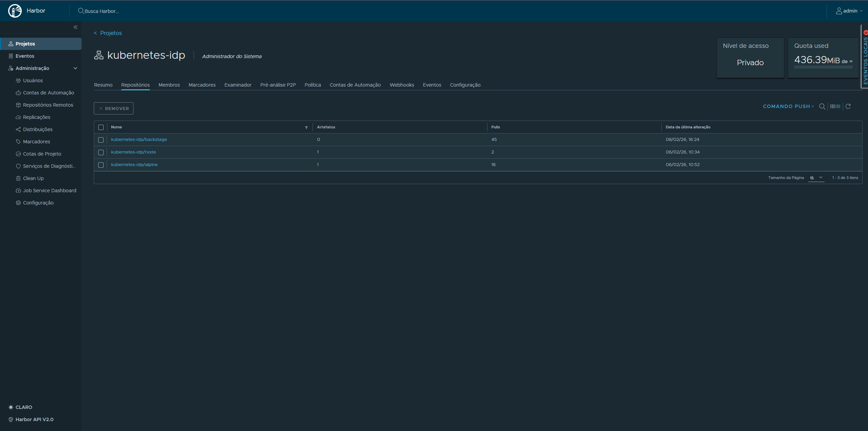Refresh the repositories list

(848, 106)
